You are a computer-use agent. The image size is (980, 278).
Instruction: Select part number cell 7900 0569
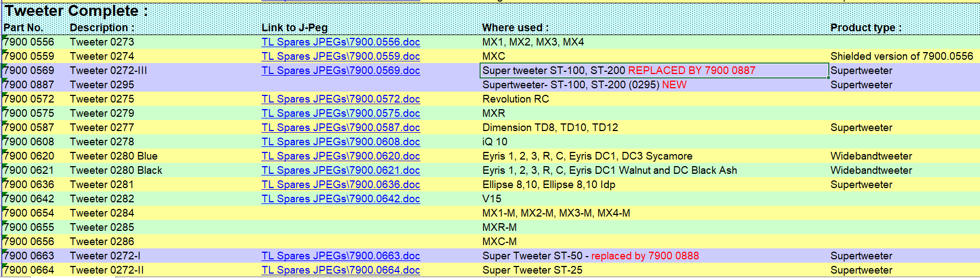pyautogui.click(x=29, y=71)
